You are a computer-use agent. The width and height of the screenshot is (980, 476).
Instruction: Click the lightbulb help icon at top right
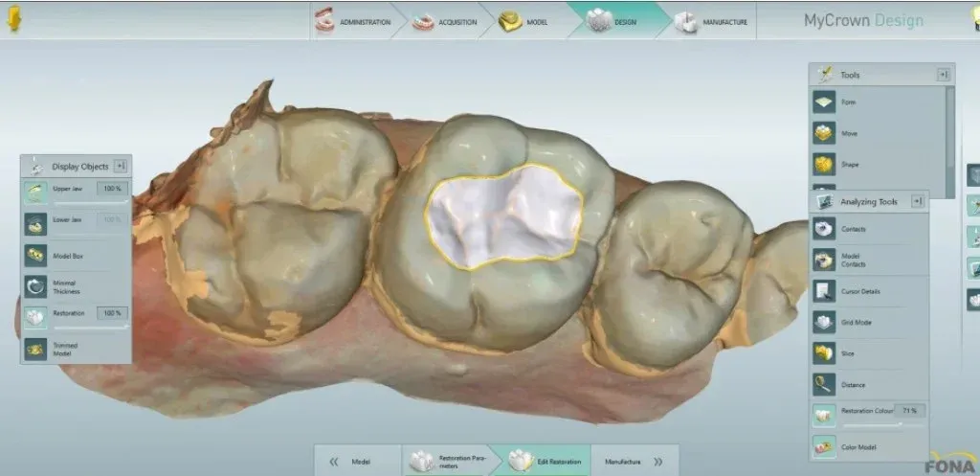(973, 20)
